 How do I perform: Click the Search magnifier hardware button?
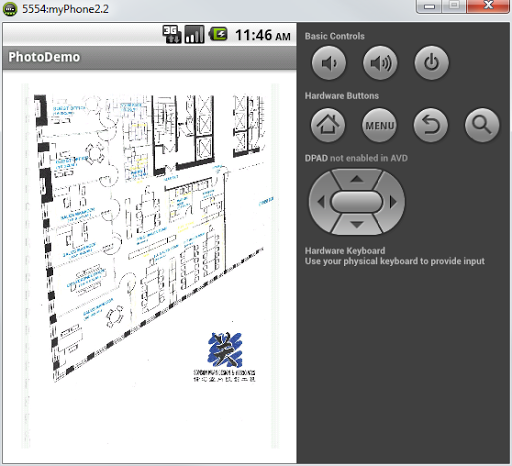482,125
